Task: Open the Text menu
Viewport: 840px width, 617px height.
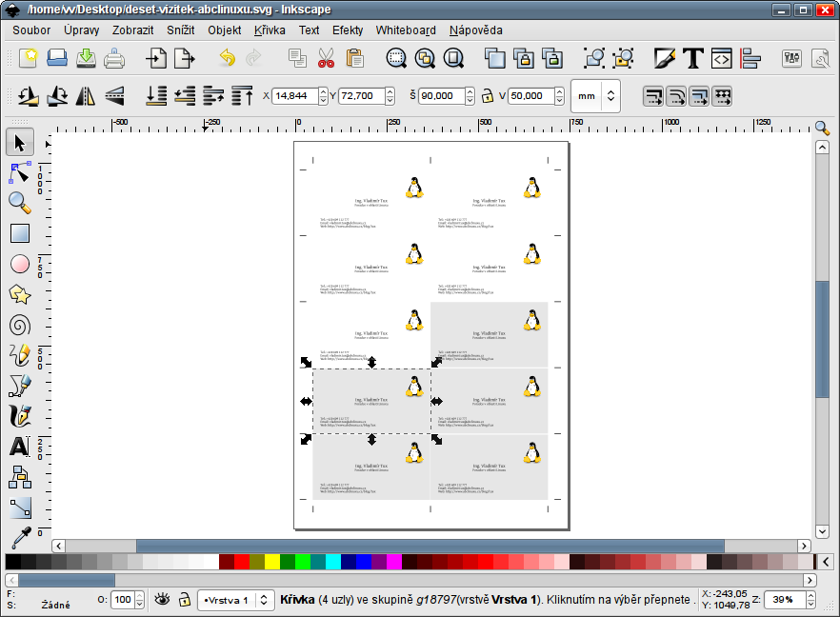Action: [x=310, y=30]
